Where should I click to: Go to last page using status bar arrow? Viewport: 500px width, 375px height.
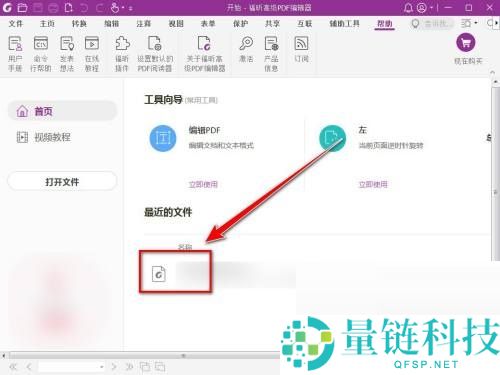point(129,367)
